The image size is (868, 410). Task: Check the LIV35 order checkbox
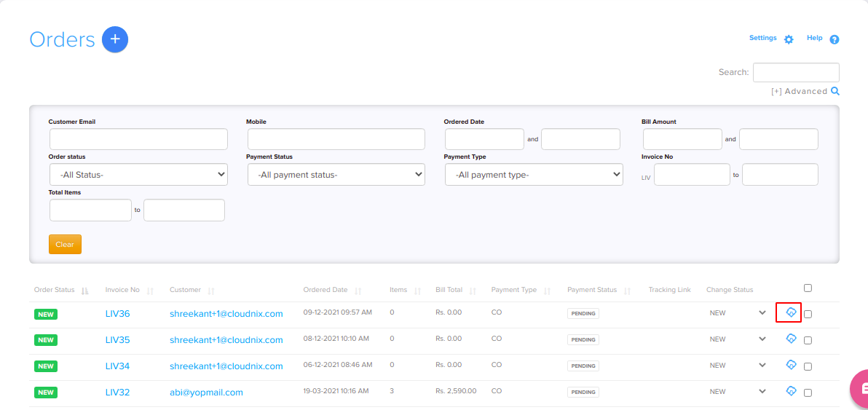(x=808, y=340)
